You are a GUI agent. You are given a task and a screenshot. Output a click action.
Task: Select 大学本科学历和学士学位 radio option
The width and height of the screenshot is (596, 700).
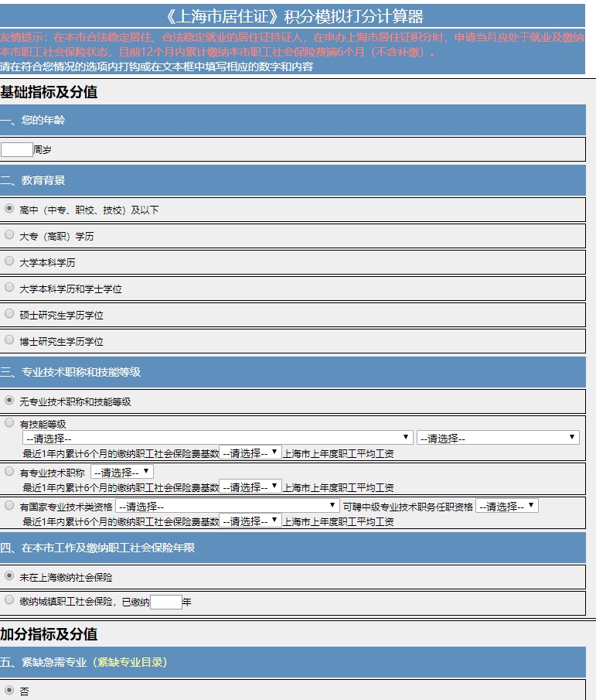click(9, 288)
